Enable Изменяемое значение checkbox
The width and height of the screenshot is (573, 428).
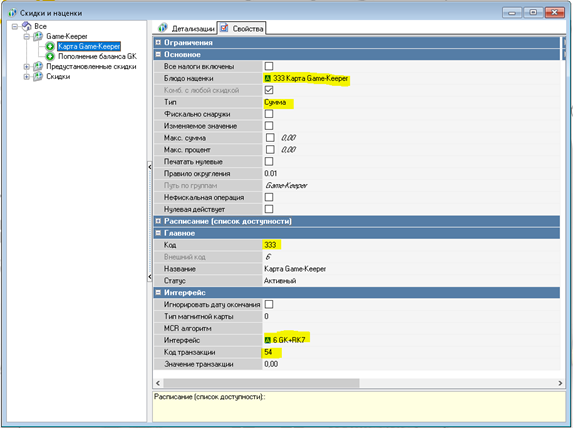click(x=269, y=126)
